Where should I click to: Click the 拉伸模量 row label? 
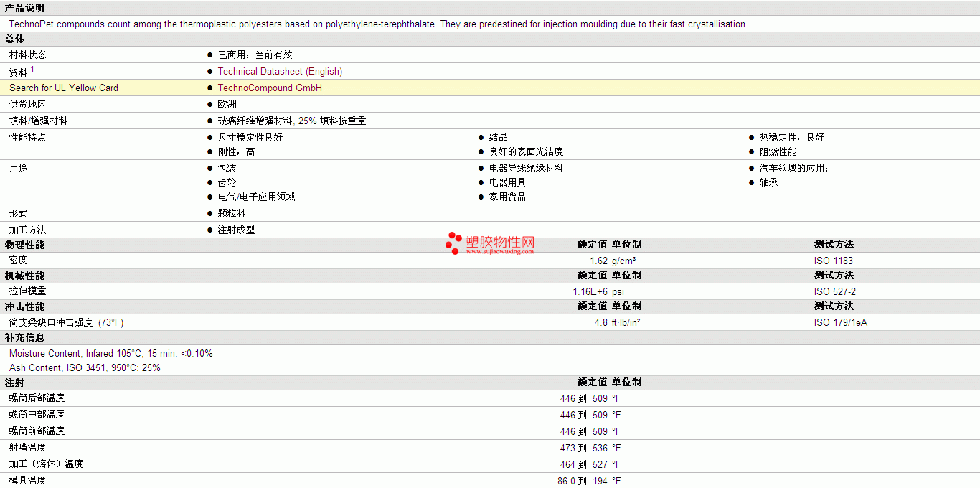pyautogui.click(x=28, y=292)
